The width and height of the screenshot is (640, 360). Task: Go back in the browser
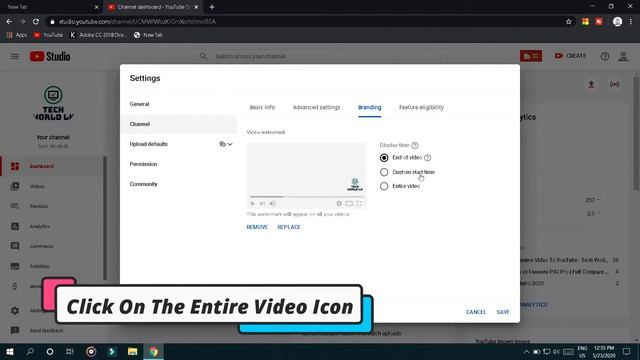click(x=9, y=22)
